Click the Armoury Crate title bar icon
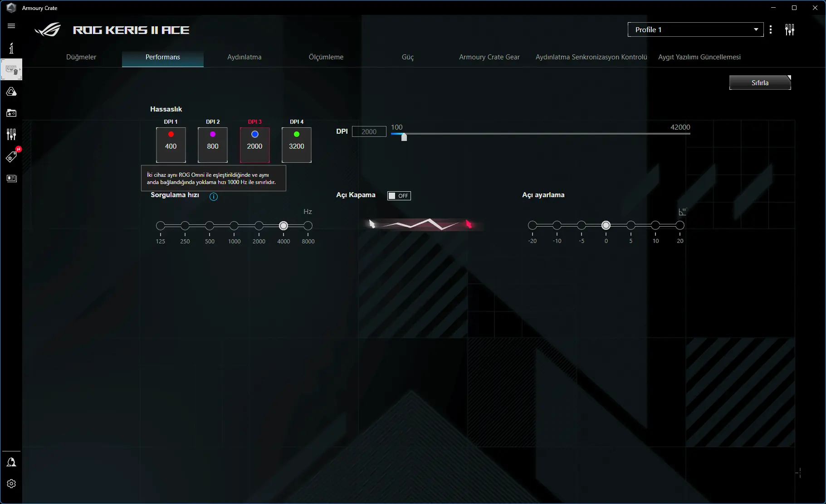This screenshot has width=826, height=504. tap(11, 8)
